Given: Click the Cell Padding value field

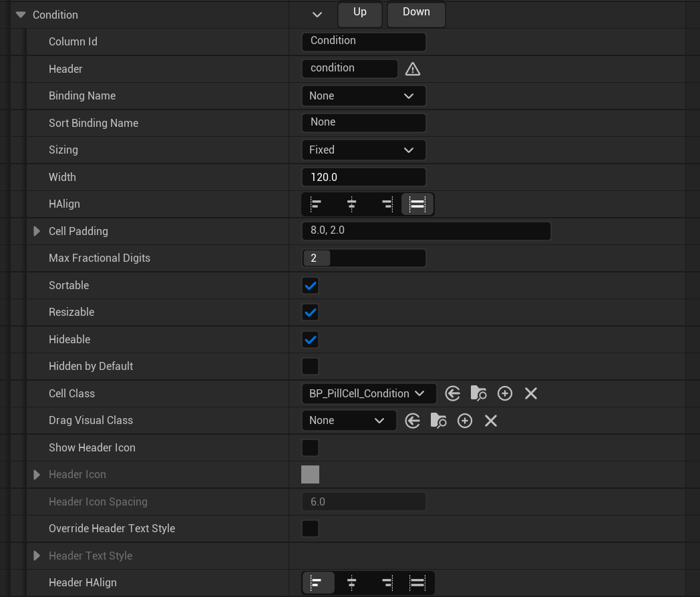Looking at the screenshot, I should (x=426, y=231).
